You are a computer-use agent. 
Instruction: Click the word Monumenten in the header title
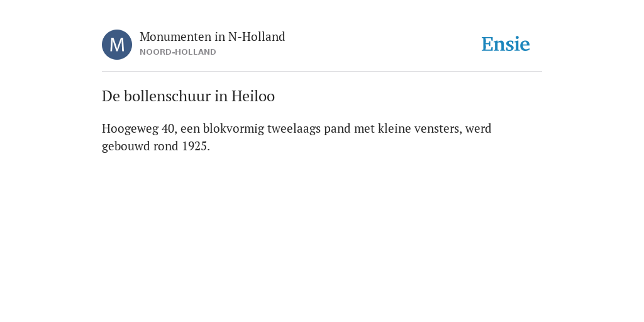coord(175,36)
